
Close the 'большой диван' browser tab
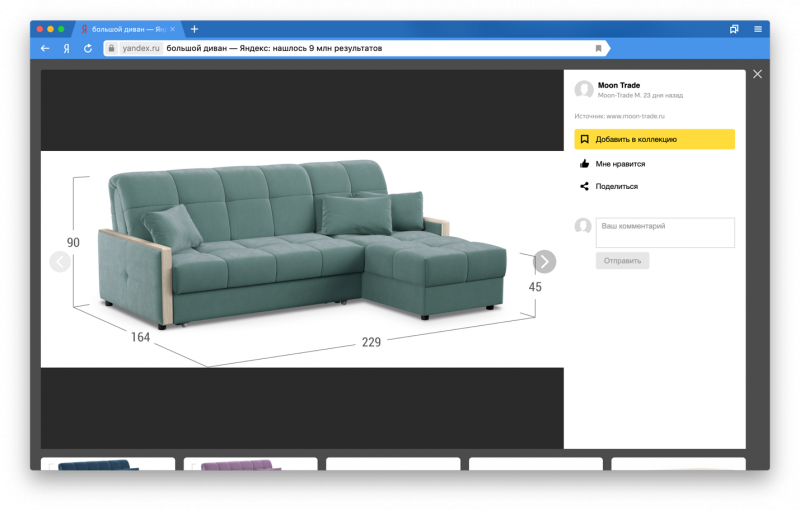[172, 29]
